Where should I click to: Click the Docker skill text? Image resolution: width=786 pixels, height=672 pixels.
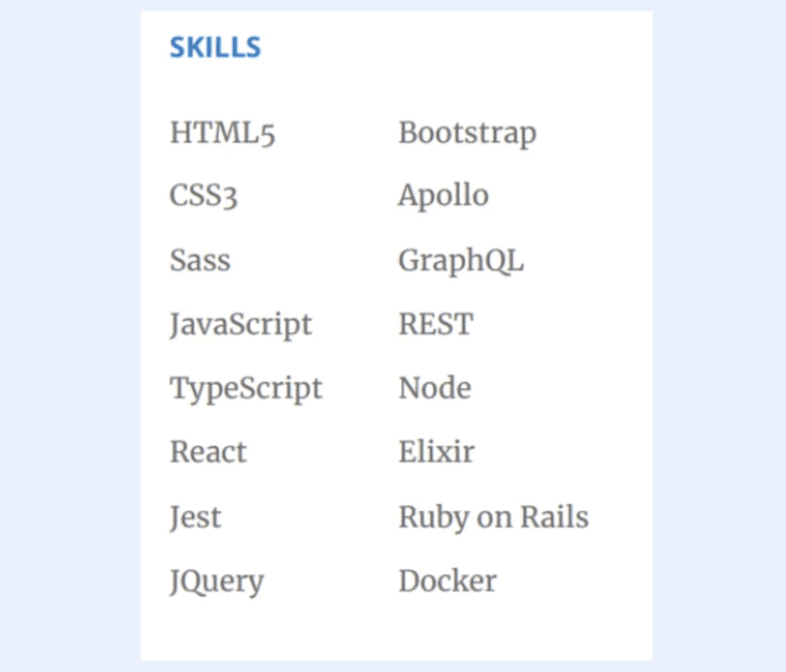447,581
